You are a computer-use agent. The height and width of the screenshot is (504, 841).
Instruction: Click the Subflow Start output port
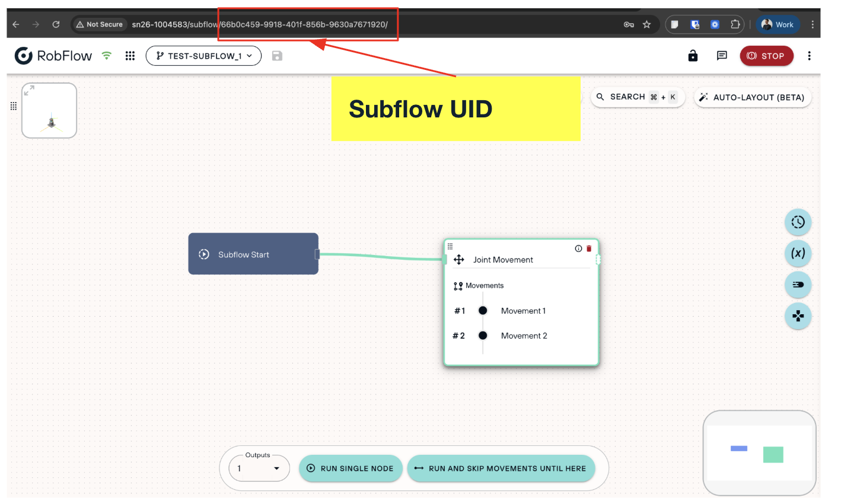pos(317,254)
